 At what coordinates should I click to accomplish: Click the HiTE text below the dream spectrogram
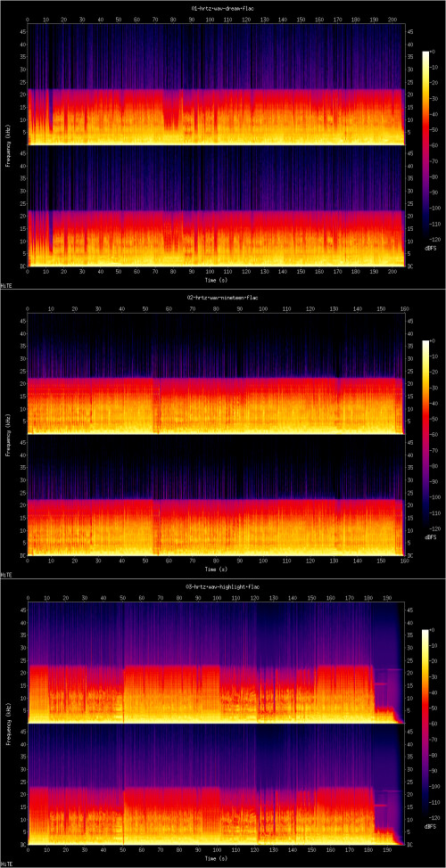pos(6,286)
